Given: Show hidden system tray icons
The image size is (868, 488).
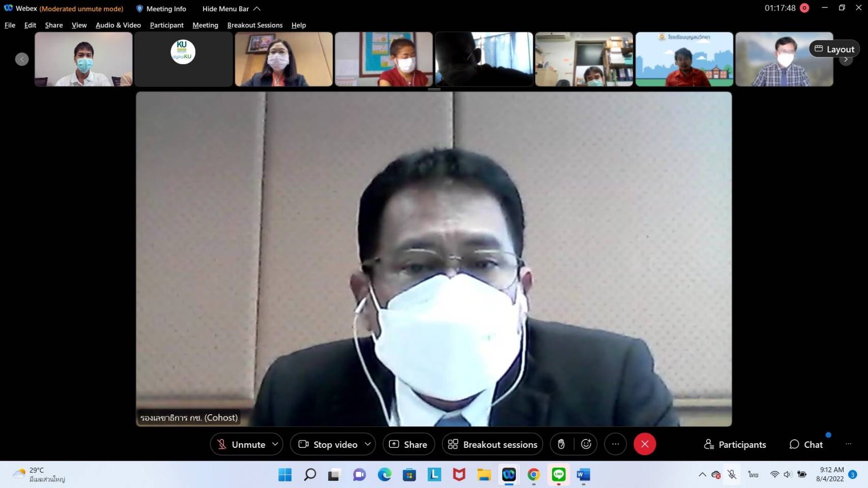Looking at the screenshot, I should pyautogui.click(x=702, y=474).
